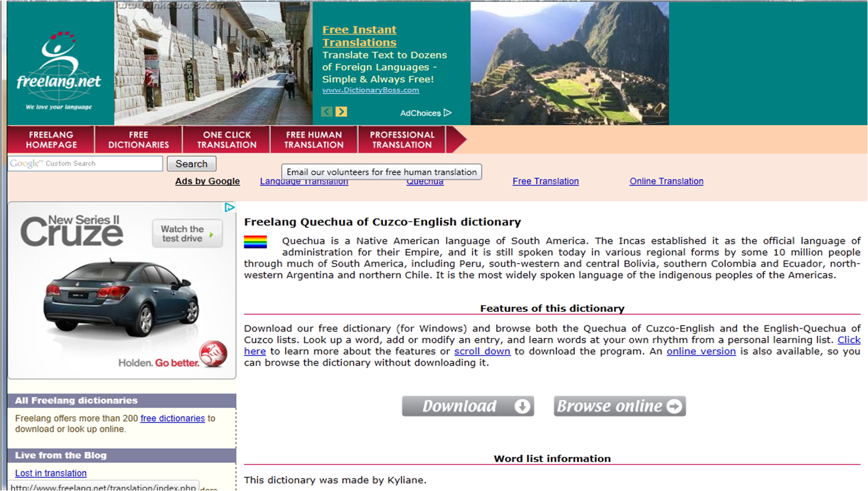Viewport: 868px width, 491px height.
Task: Open the 'Lost in translation' blog link
Action: (x=50, y=473)
